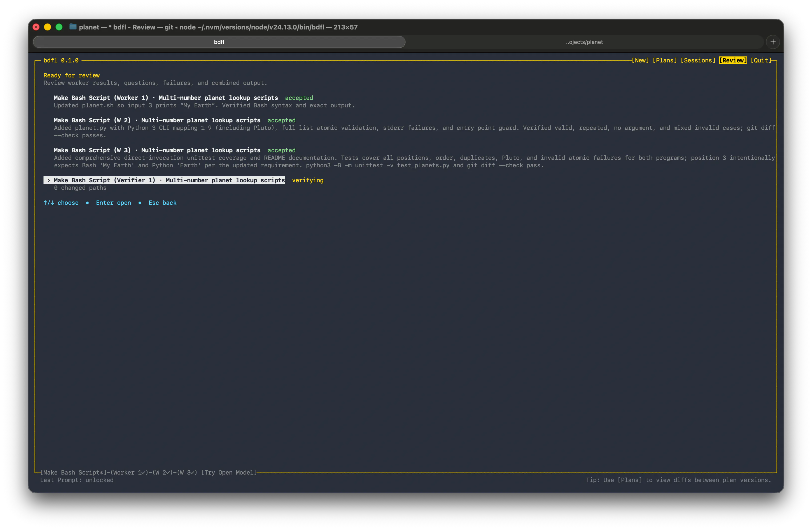
Task: Click the review subtitle description line
Action: [155, 83]
